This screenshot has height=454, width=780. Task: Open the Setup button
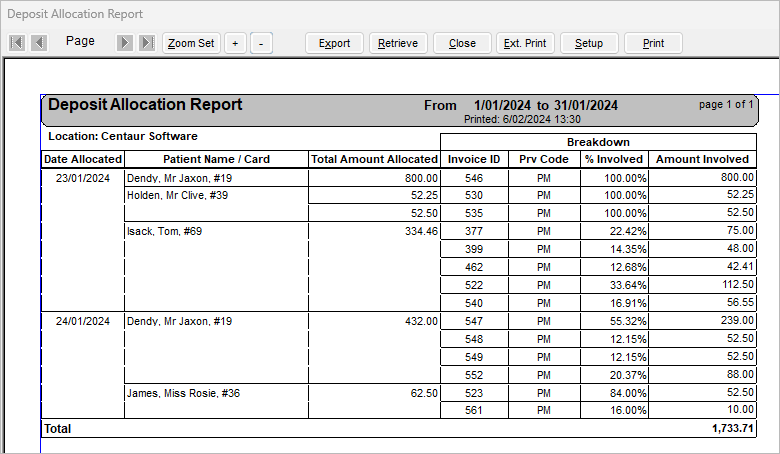tap(589, 43)
